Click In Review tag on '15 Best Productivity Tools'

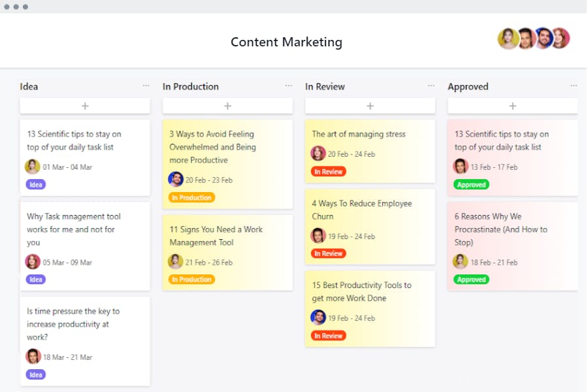coord(329,336)
